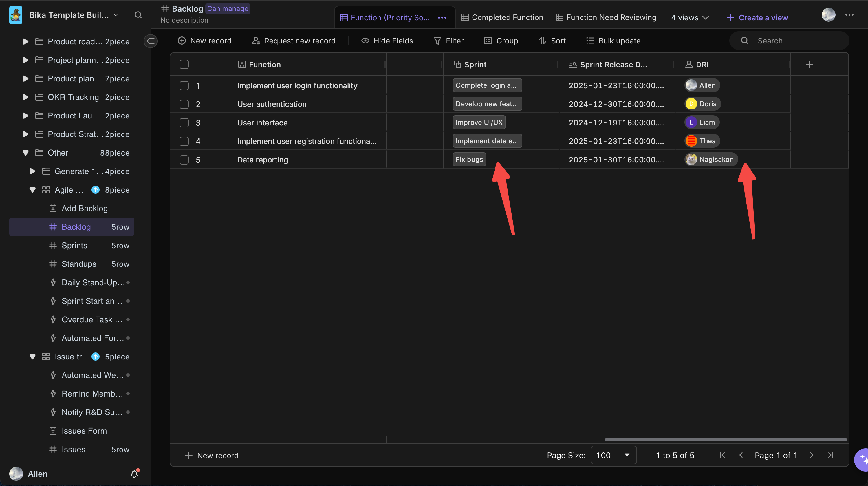The width and height of the screenshot is (868, 486).
Task: Expand the Generate 1... folder
Action: (x=32, y=171)
